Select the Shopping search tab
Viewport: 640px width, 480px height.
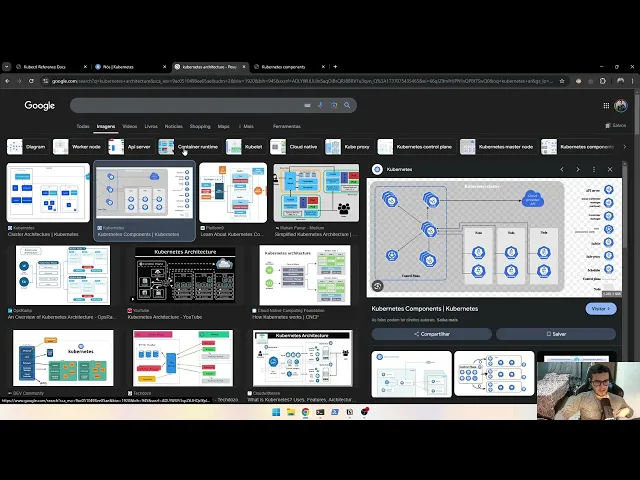tap(200, 127)
